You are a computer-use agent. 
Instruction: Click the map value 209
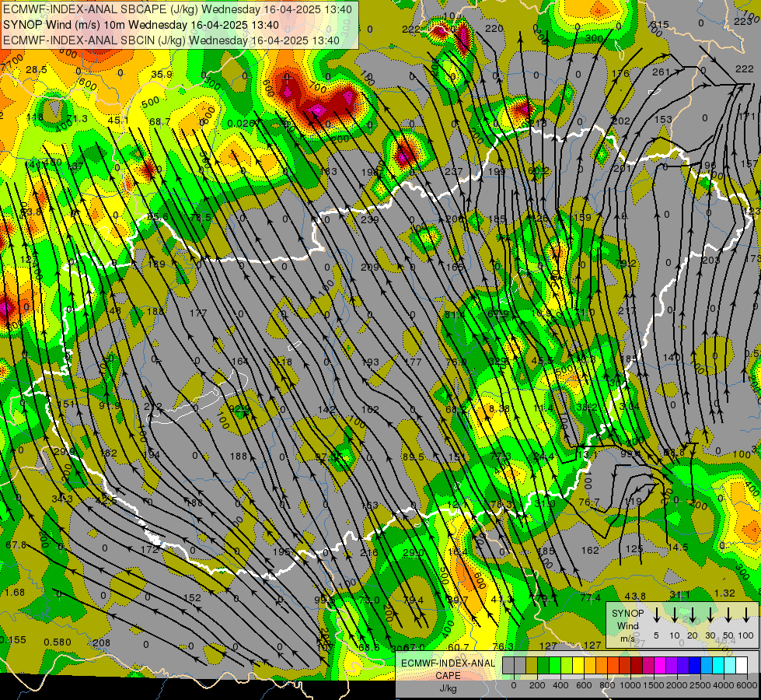pyautogui.click(x=370, y=268)
